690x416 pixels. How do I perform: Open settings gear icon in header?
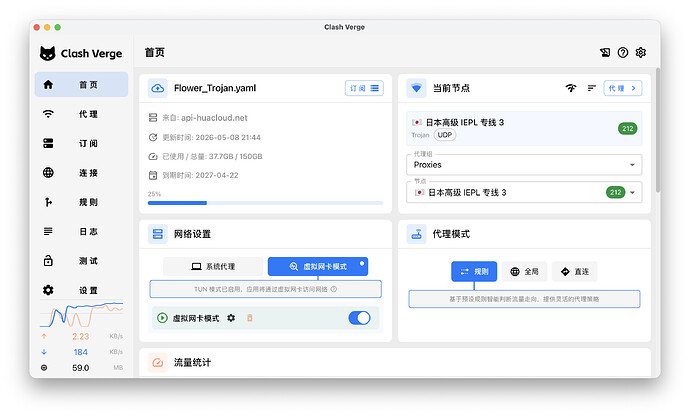(x=641, y=53)
